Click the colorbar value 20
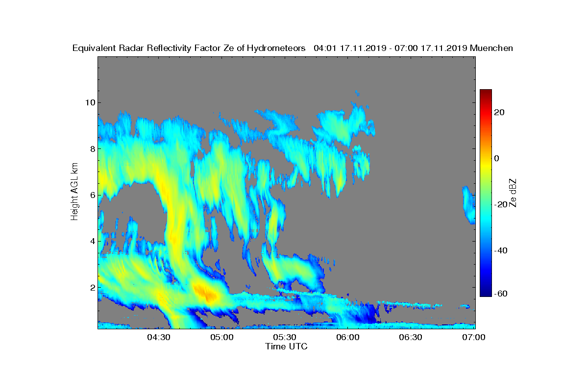This screenshot has width=588, height=392. [x=500, y=112]
